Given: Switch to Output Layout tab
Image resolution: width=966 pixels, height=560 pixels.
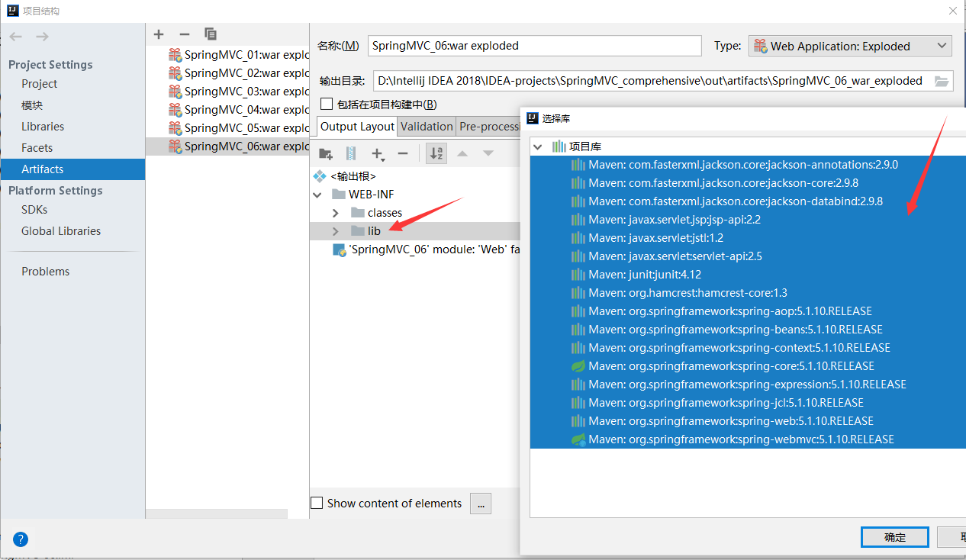Looking at the screenshot, I should coord(357,127).
